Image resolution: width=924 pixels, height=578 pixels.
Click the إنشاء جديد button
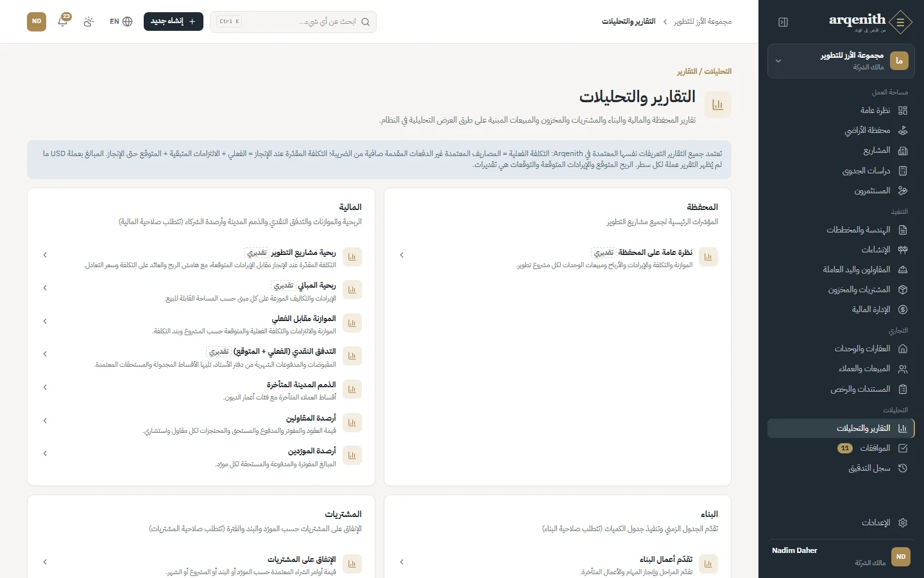click(x=173, y=21)
